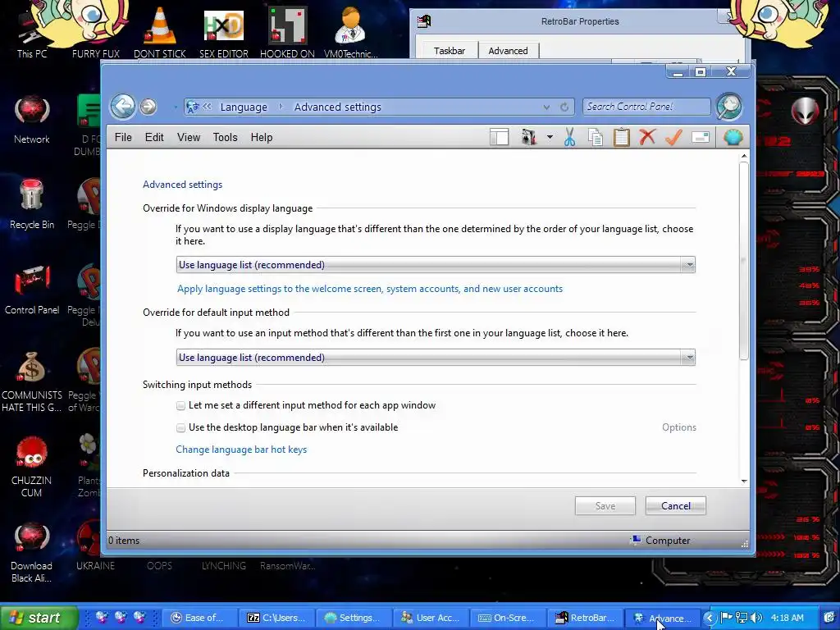Switch to On-Scre... keyboard taskbar button
This screenshot has width=840, height=630.
[x=508, y=618]
